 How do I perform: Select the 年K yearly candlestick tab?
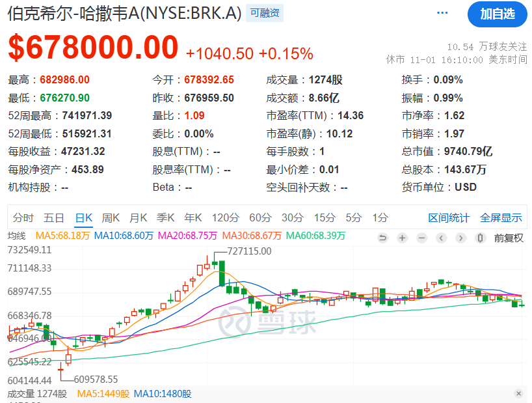coord(193,217)
